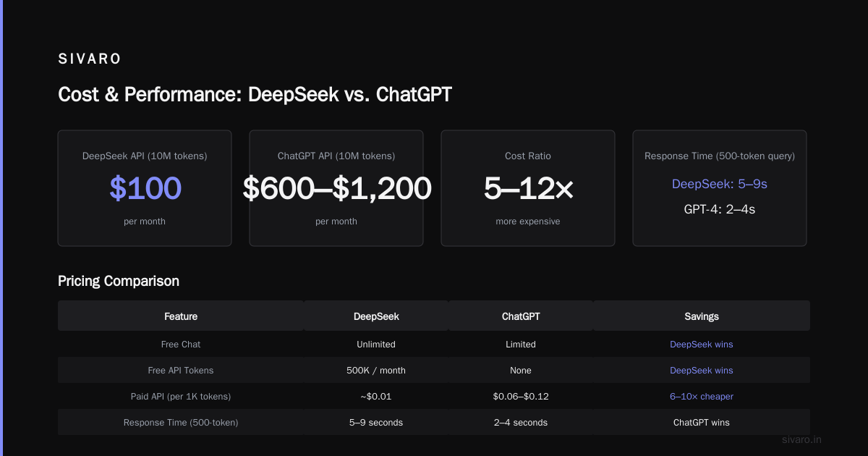The height and width of the screenshot is (456, 868).
Task: Open the DeepSeek API $100 card
Action: coord(145,188)
